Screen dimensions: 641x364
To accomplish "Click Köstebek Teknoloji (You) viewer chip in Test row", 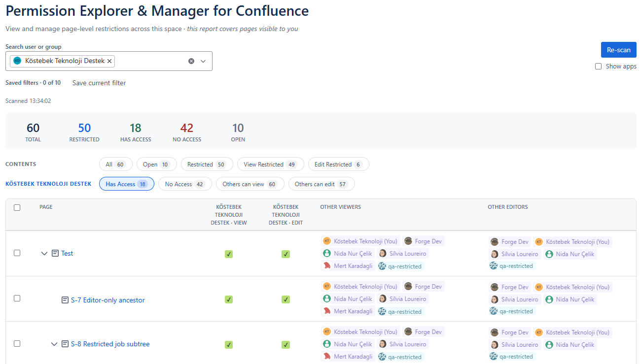I will pyautogui.click(x=360, y=241).
